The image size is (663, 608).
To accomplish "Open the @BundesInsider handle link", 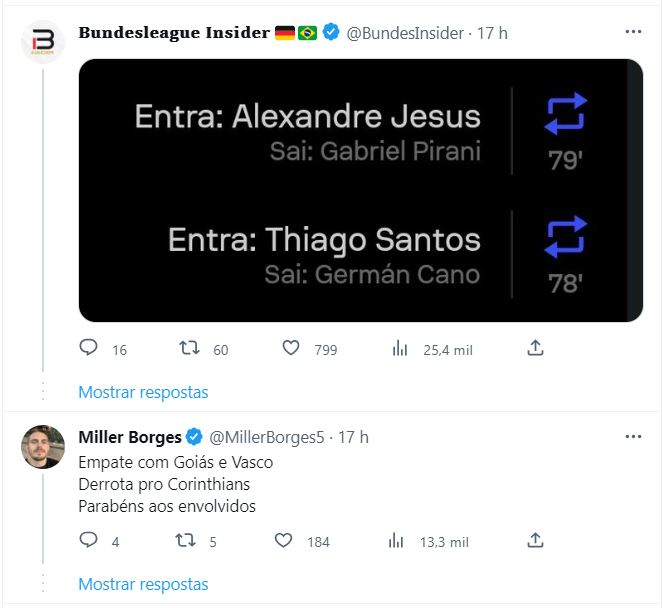I will pos(405,33).
